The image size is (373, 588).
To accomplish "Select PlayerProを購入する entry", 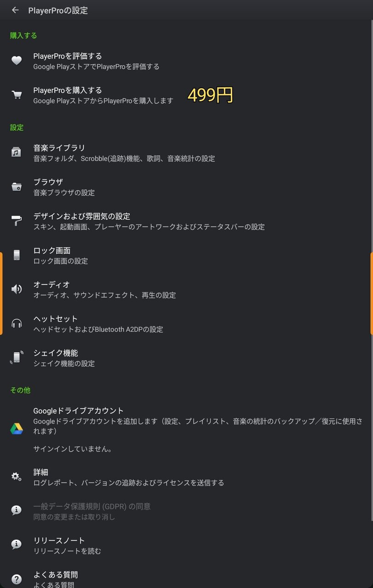I will pos(186,95).
